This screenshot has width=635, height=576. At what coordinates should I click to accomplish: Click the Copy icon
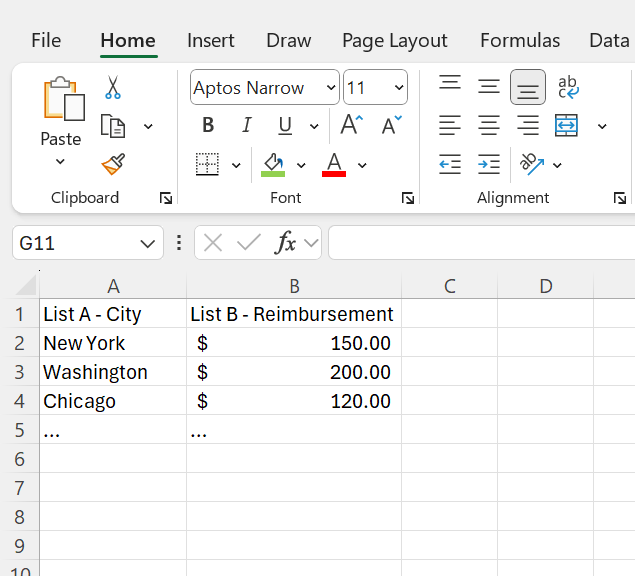113,126
